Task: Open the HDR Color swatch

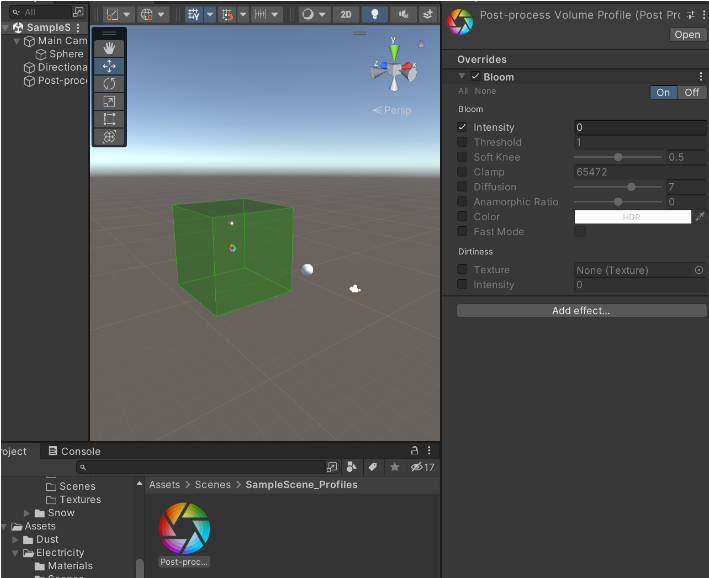Action: pyautogui.click(x=632, y=217)
